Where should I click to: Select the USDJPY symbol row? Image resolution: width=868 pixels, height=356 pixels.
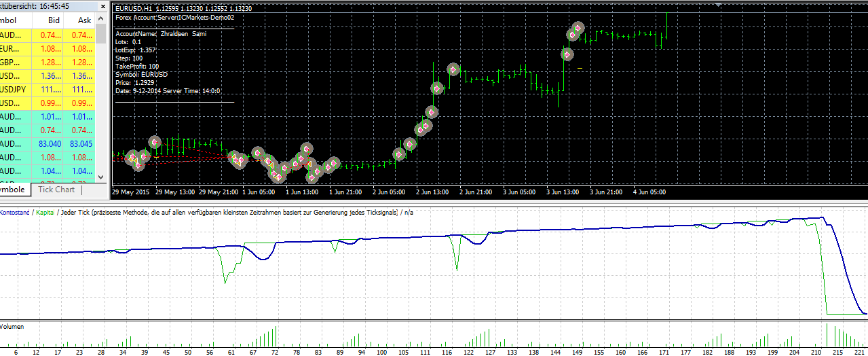tap(48, 90)
